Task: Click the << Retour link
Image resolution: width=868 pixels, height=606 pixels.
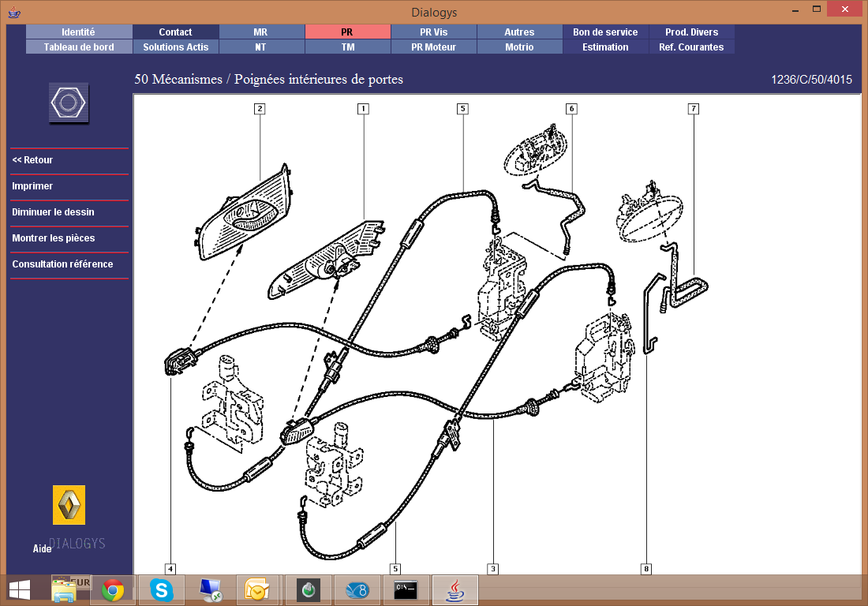Action: [x=32, y=160]
